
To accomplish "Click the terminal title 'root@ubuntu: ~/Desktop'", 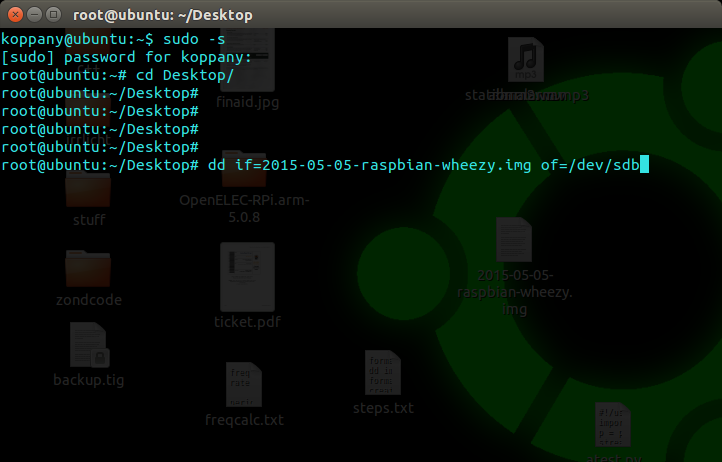I will pos(163,15).
